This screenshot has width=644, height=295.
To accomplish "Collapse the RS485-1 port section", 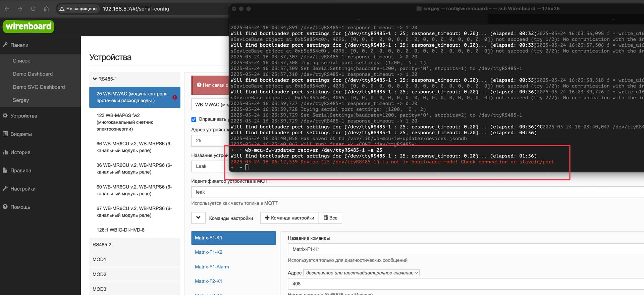I will [135, 79].
